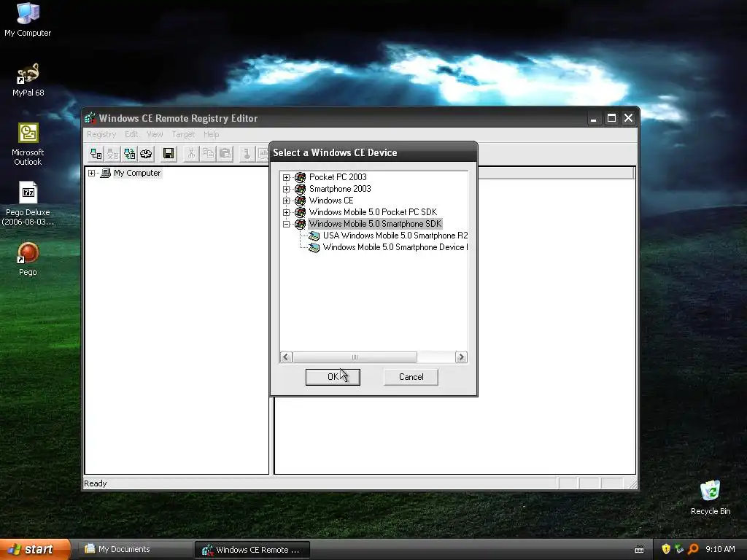Click the key toolbar icon
This screenshot has height=560, width=747.
coord(247,153)
